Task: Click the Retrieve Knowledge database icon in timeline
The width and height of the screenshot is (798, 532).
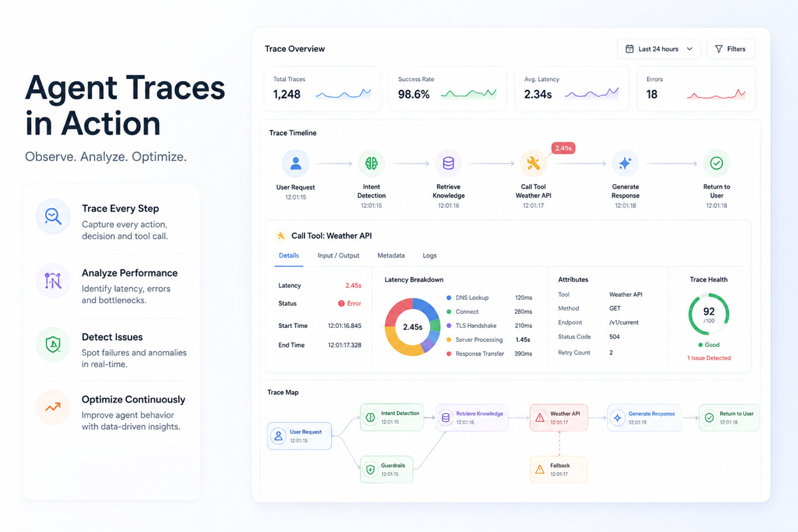Action: click(x=448, y=163)
